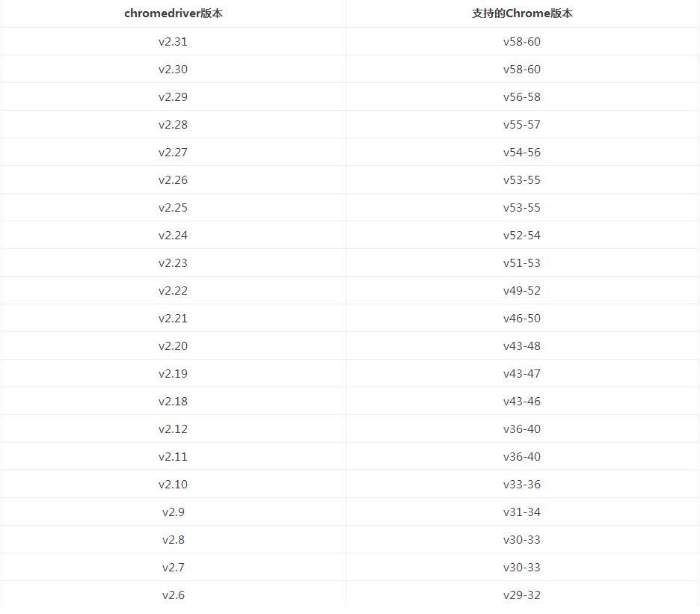The image size is (700, 614).
Task: Click the "chromedriver版本" column header
Action: tap(173, 13)
